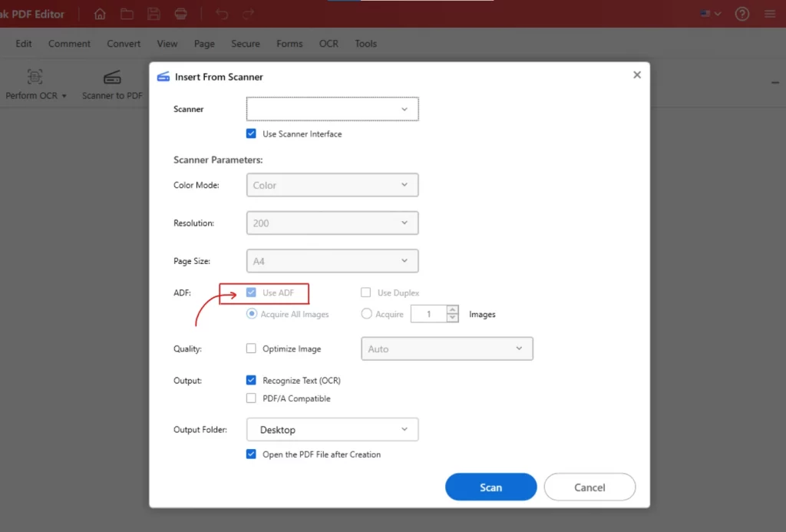This screenshot has height=532, width=786.
Task: Click Scanner to PDF tool
Action: pyautogui.click(x=112, y=84)
